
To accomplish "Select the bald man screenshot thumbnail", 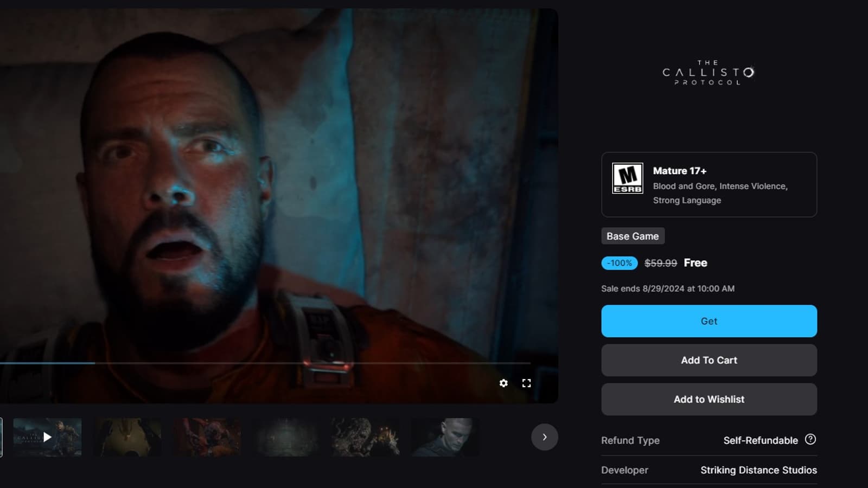I will click(x=446, y=437).
